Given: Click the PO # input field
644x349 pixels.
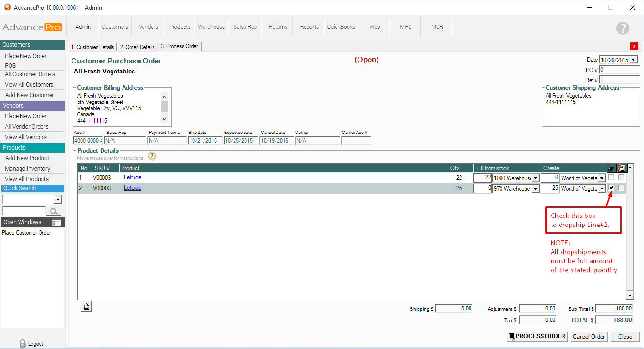Looking at the screenshot, I should click(619, 70).
